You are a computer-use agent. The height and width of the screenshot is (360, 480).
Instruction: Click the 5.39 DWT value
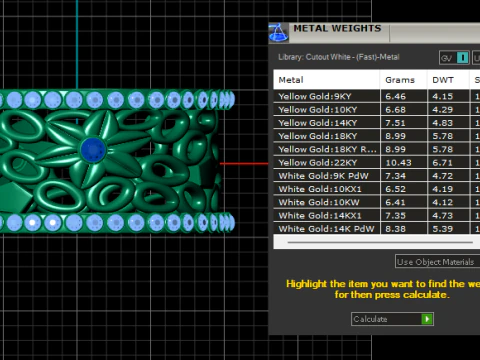pyautogui.click(x=443, y=229)
